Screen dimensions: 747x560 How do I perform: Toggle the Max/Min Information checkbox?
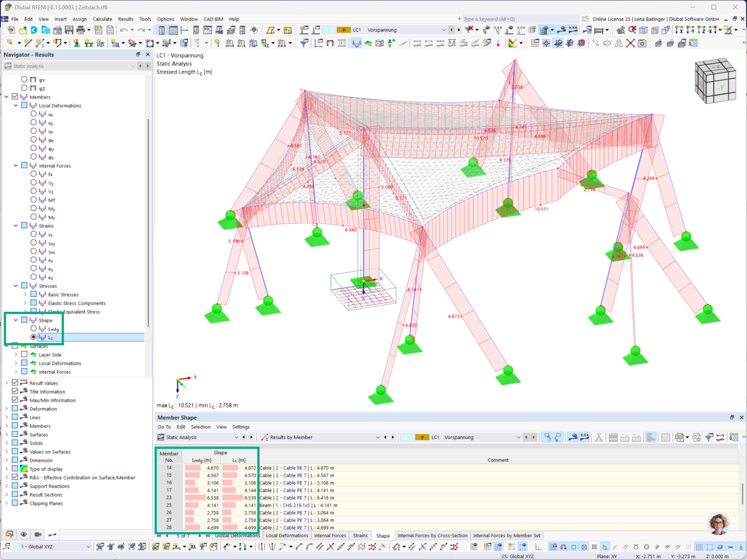(15, 399)
